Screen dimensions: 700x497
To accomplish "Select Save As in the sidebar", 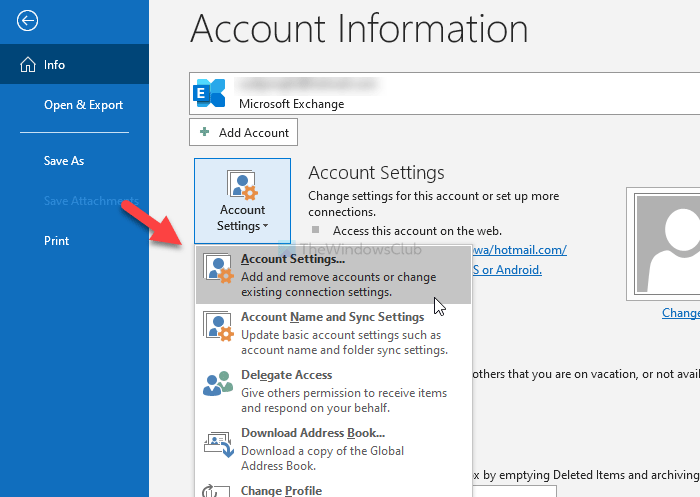I will 63,161.
